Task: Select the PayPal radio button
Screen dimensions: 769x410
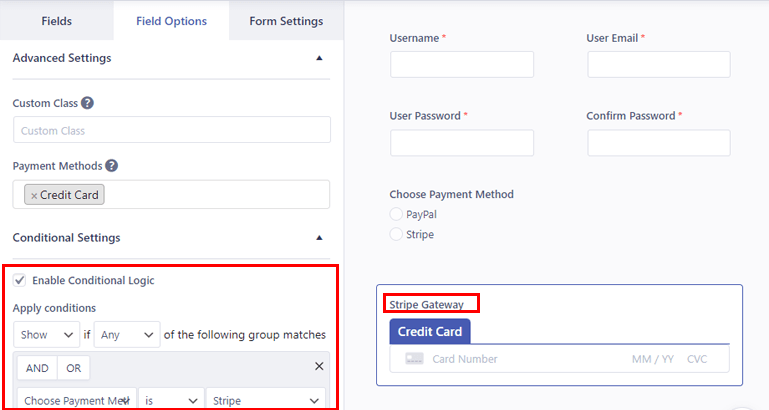Action: coord(397,214)
